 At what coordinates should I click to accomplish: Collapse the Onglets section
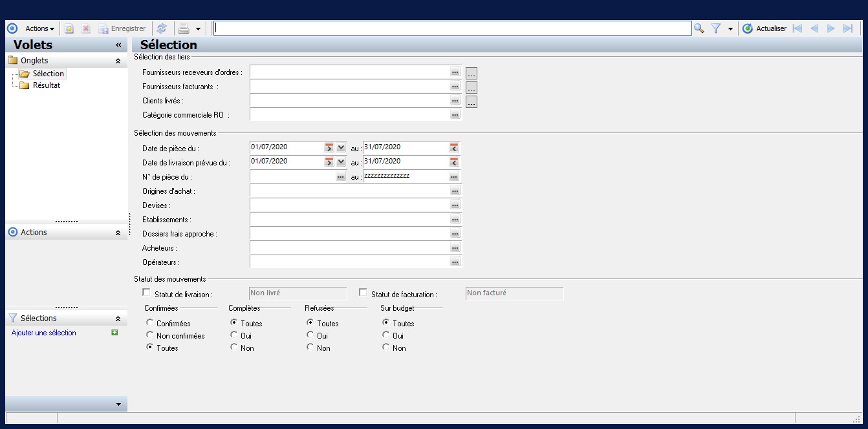coord(118,61)
